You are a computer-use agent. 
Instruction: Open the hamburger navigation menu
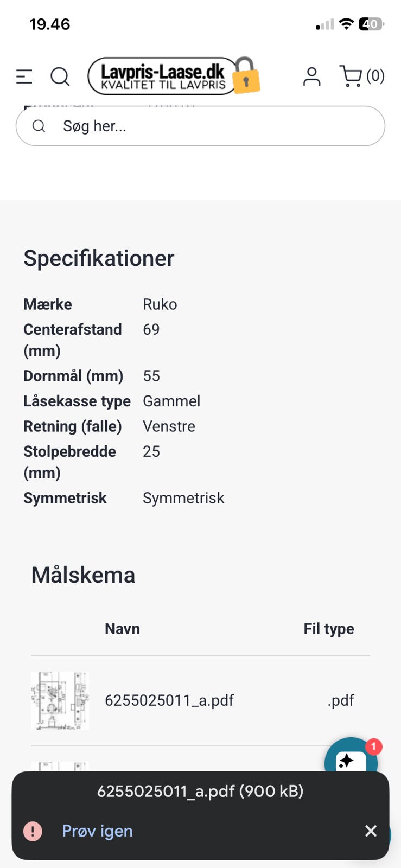24,76
